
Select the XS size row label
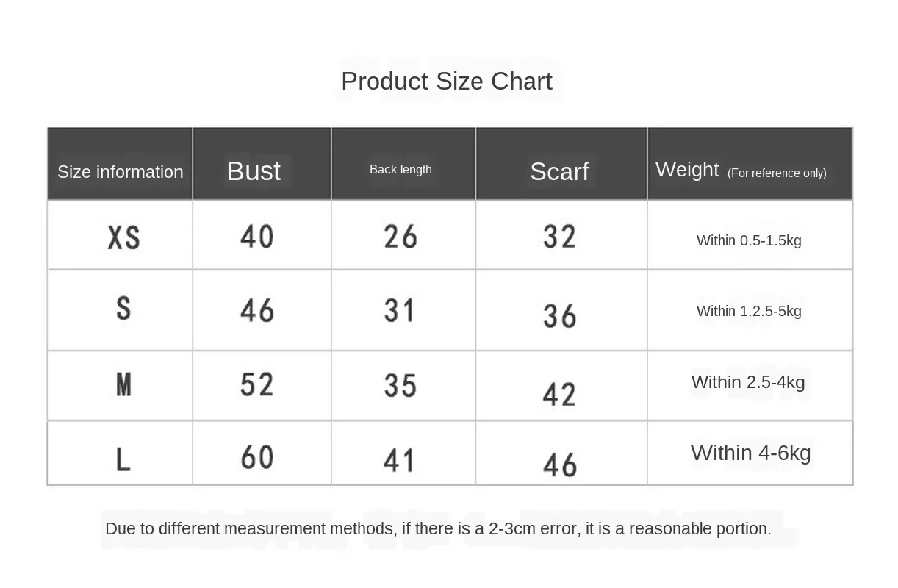point(123,237)
